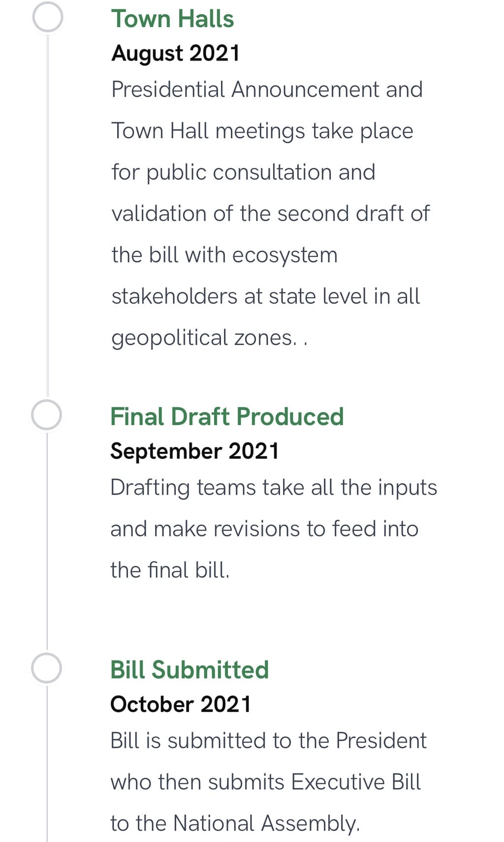The width and height of the screenshot is (504, 842).
Task: Click the words "Executive Bill"
Action: [356, 782]
